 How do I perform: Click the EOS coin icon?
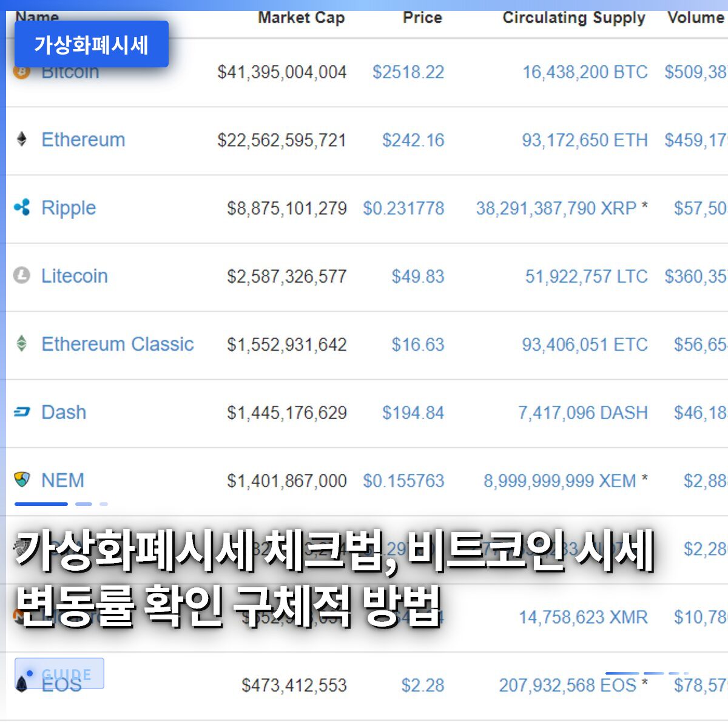22,684
